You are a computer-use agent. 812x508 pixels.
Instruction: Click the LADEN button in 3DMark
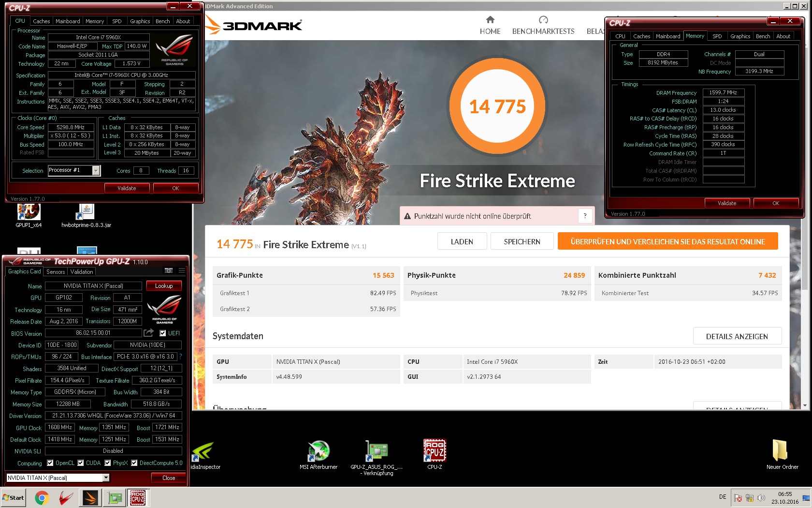tap(462, 241)
